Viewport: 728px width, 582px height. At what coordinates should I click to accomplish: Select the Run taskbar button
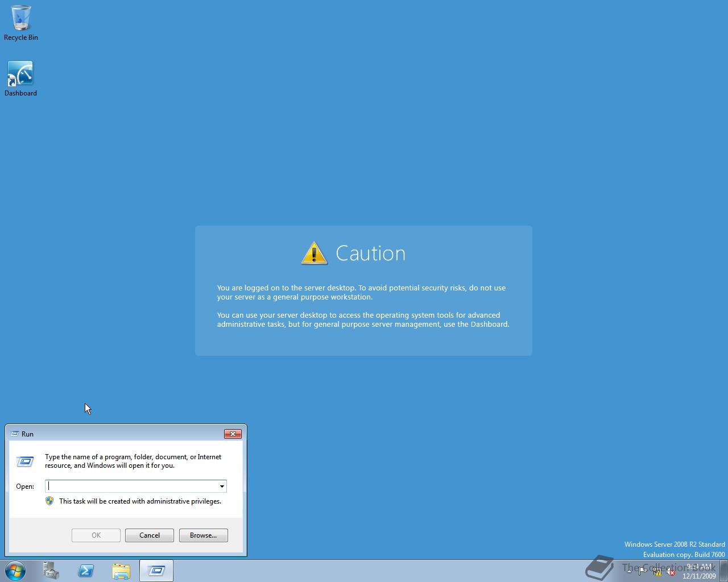(x=156, y=571)
